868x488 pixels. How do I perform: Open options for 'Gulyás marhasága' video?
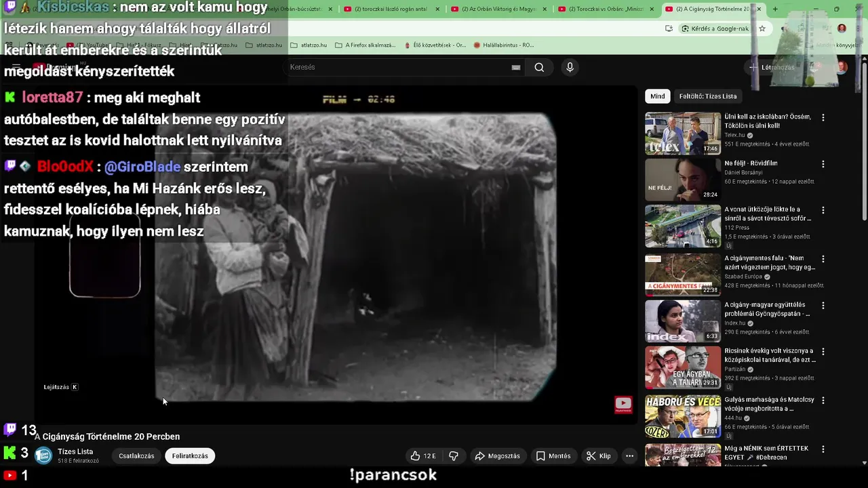click(823, 401)
